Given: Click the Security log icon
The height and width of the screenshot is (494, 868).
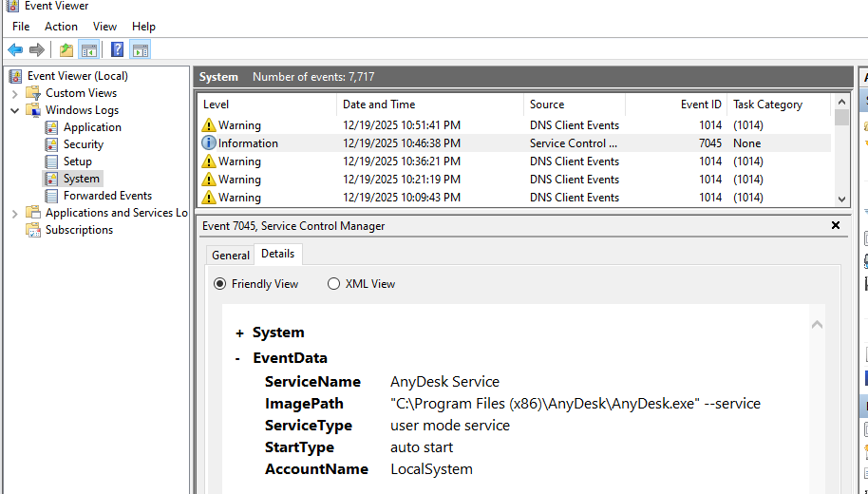Looking at the screenshot, I should 51,144.
